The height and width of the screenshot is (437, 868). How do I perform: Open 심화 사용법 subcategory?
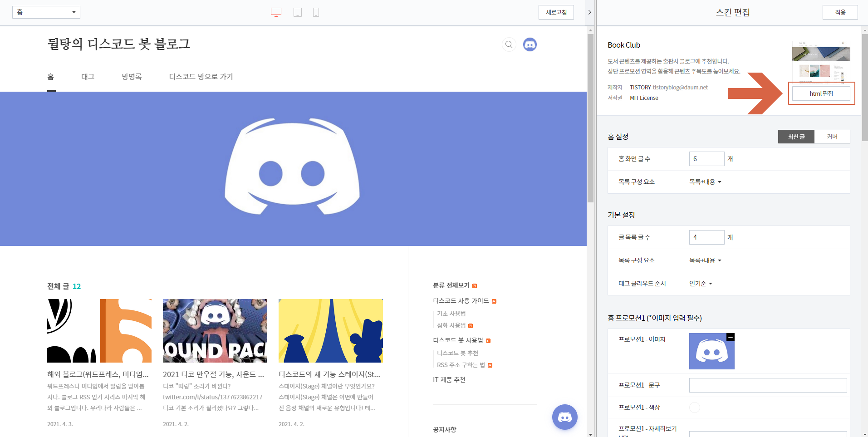click(x=451, y=325)
